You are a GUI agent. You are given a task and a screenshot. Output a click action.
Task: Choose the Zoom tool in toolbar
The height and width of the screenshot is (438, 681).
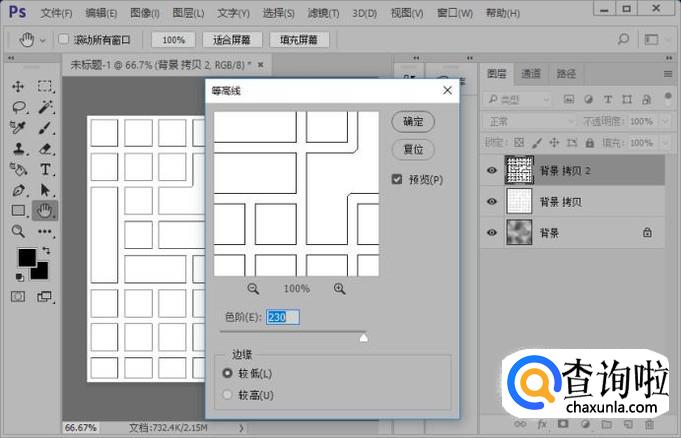19,231
